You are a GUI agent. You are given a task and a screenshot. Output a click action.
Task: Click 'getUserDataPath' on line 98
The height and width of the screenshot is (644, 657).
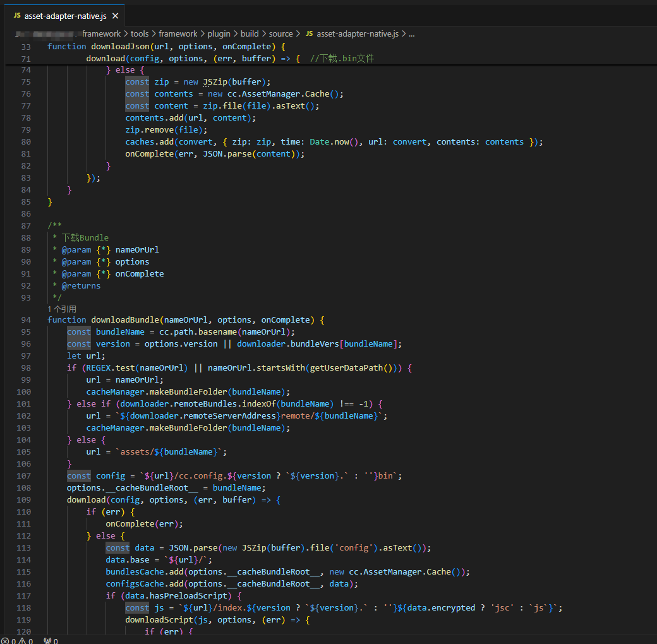pyautogui.click(x=346, y=367)
